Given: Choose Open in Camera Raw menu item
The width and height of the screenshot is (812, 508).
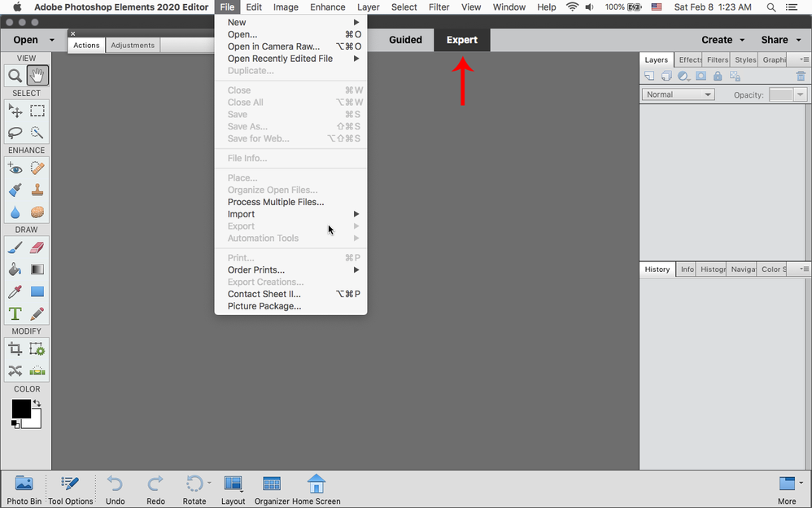Looking at the screenshot, I should [x=291, y=46].
